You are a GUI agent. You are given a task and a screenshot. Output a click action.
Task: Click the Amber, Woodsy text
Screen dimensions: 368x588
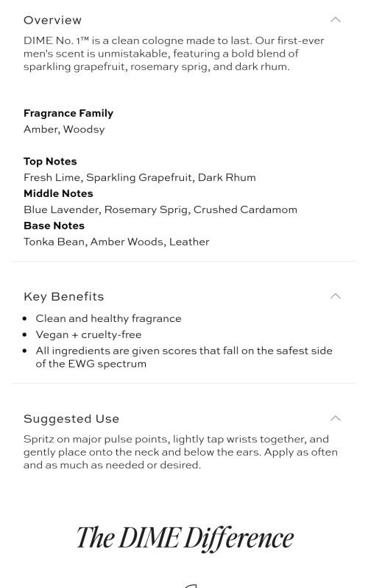click(64, 129)
